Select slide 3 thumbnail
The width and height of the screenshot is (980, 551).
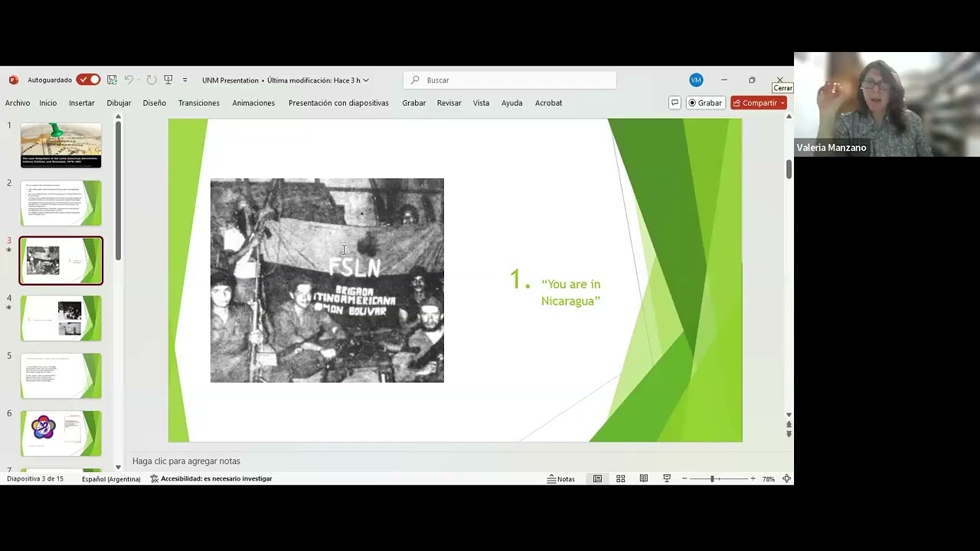(x=61, y=260)
